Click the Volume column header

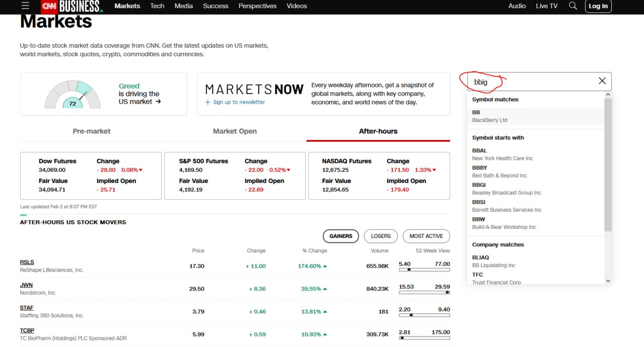tap(380, 250)
